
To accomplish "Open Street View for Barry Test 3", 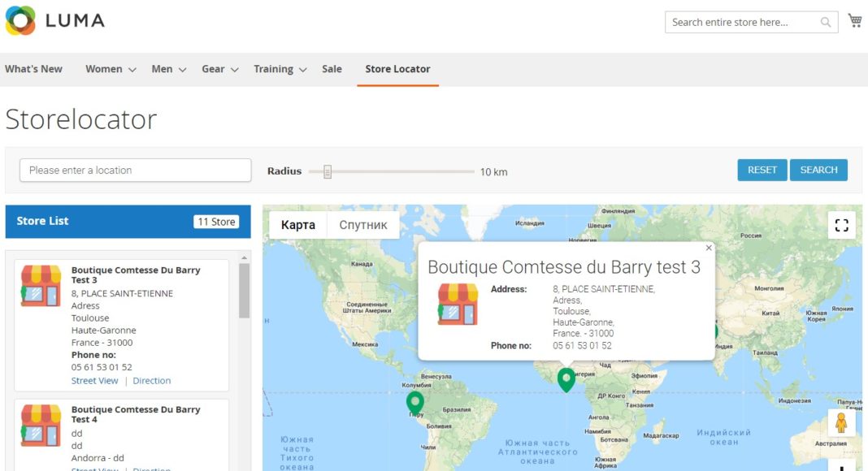I will pyautogui.click(x=94, y=380).
